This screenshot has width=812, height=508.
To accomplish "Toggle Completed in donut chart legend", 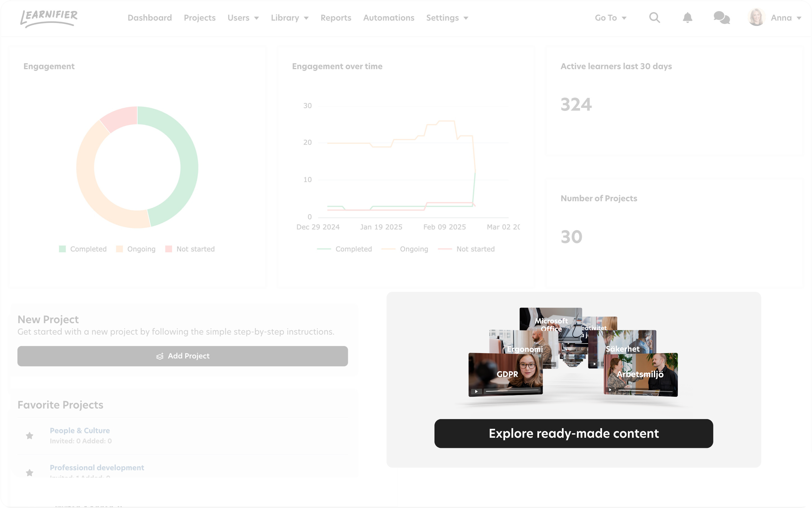I will [x=83, y=249].
